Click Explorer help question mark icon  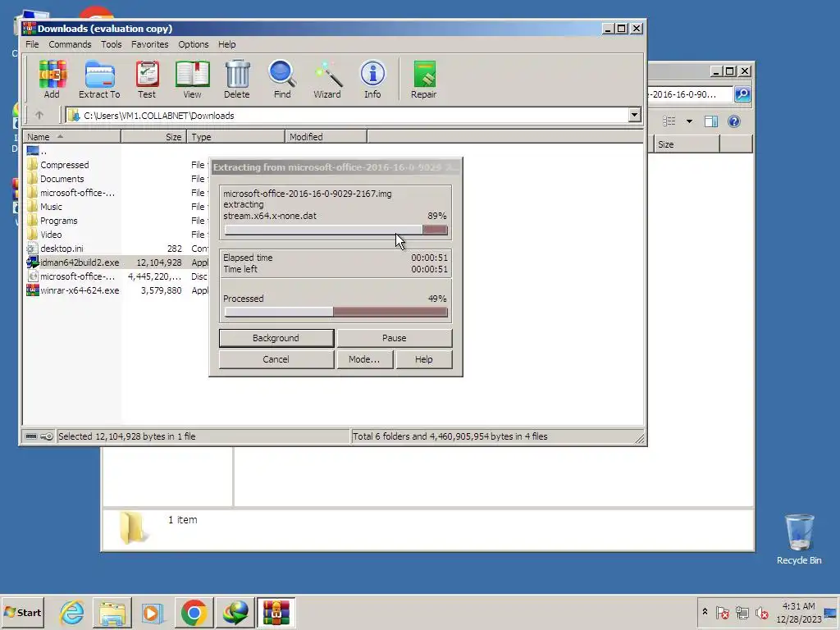pos(734,121)
